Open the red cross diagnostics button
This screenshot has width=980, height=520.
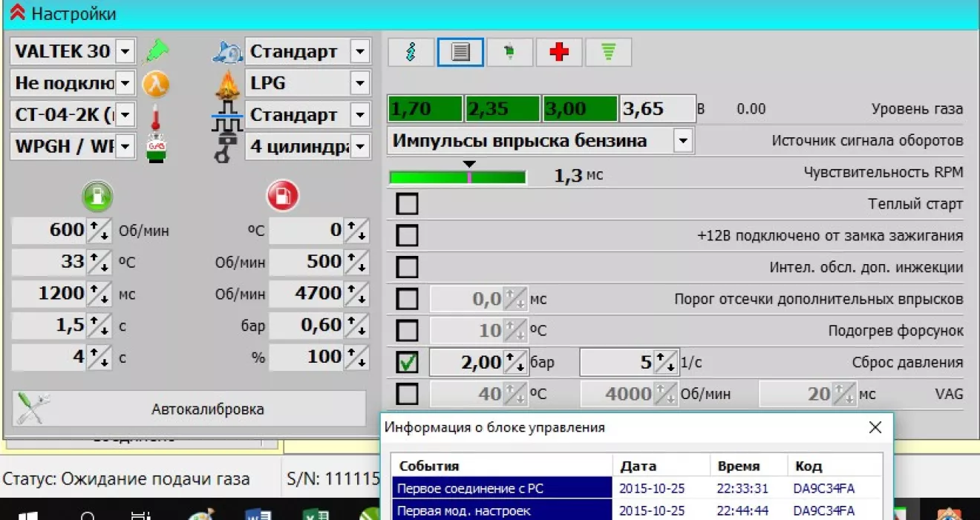pyautogui.click(x=559, y=53)
